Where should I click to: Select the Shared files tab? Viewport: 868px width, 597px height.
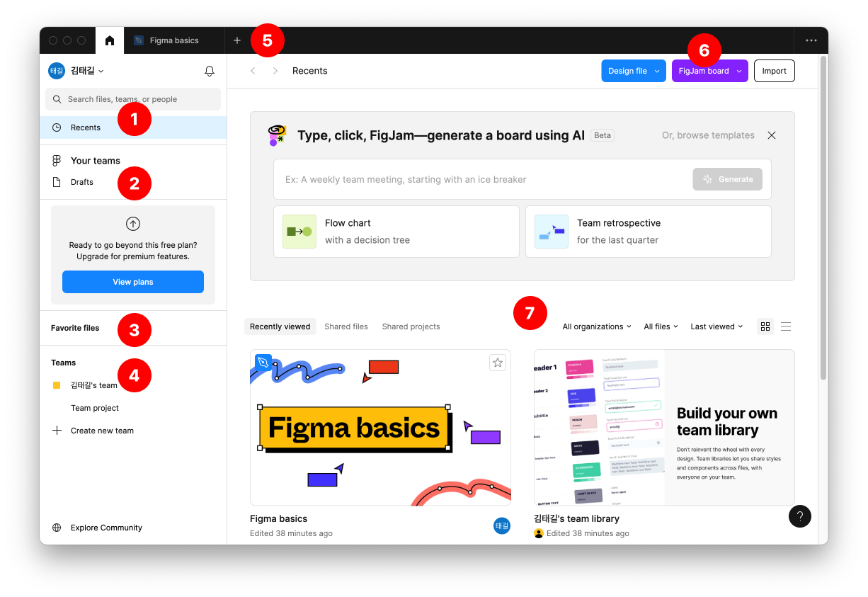pyautogui.click(x=346, y=326)
